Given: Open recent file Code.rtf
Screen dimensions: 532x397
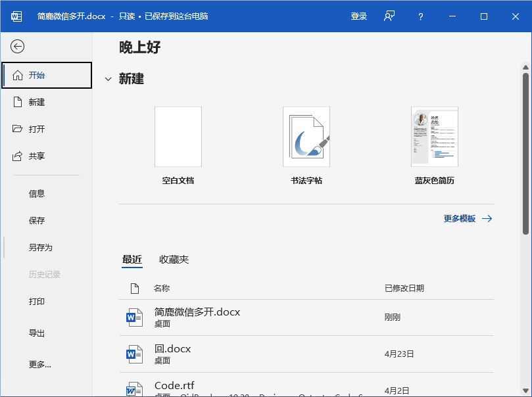Looking at the screenshot, I should pos(306,386).
